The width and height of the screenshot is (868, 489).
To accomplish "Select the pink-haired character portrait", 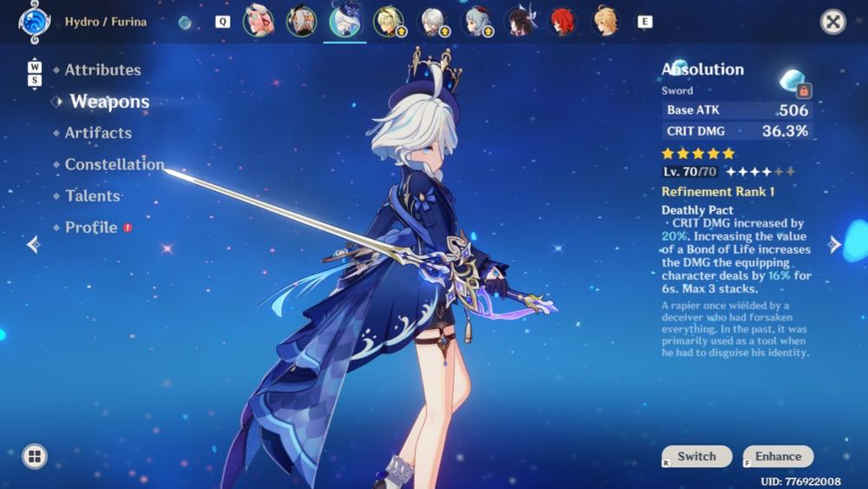I will point(259,21).
